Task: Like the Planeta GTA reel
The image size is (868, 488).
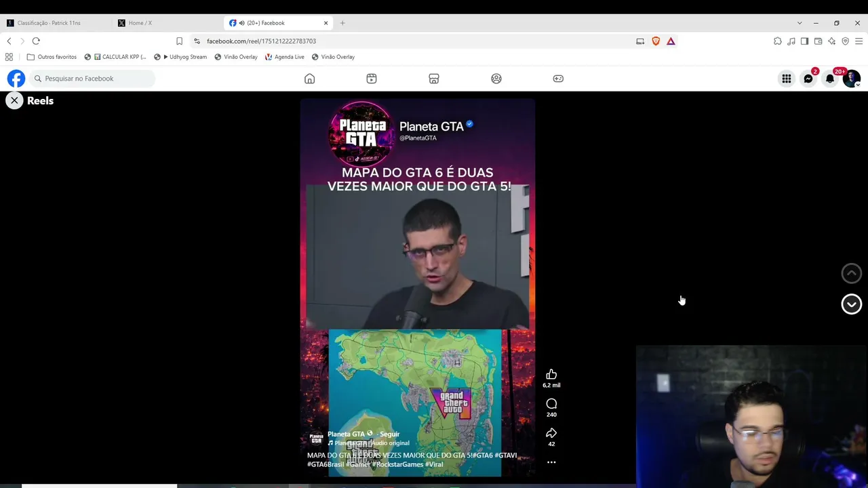Action: coord(551,375)
